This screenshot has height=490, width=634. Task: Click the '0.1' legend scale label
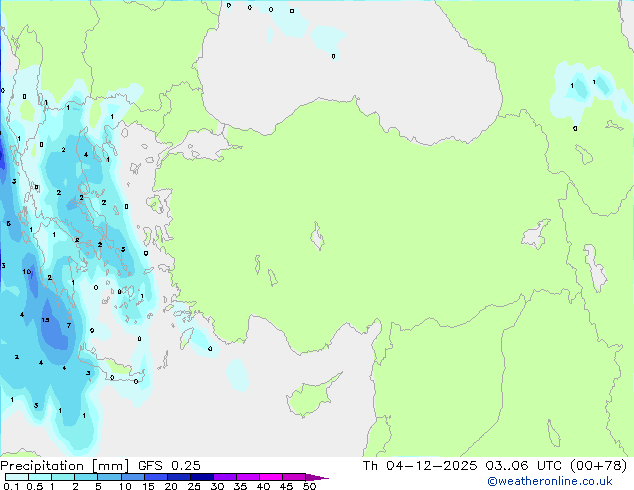11,486
